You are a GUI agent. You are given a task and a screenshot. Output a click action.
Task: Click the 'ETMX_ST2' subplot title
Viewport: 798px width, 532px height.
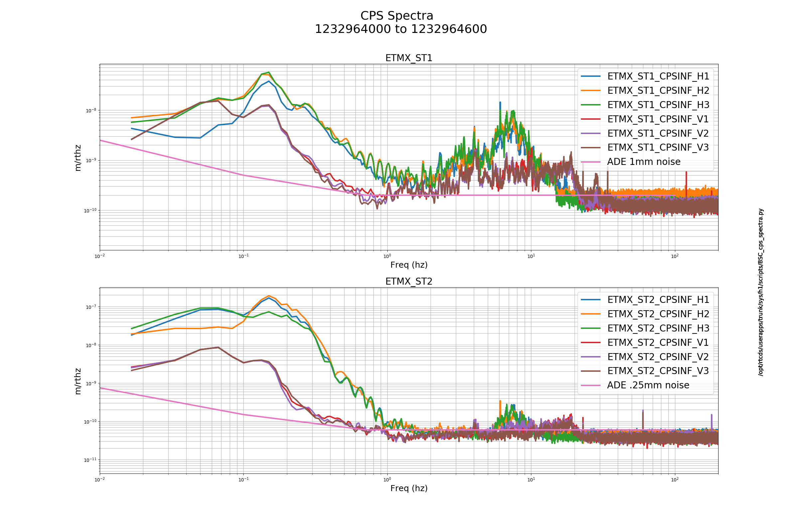[x=409, y=282]
